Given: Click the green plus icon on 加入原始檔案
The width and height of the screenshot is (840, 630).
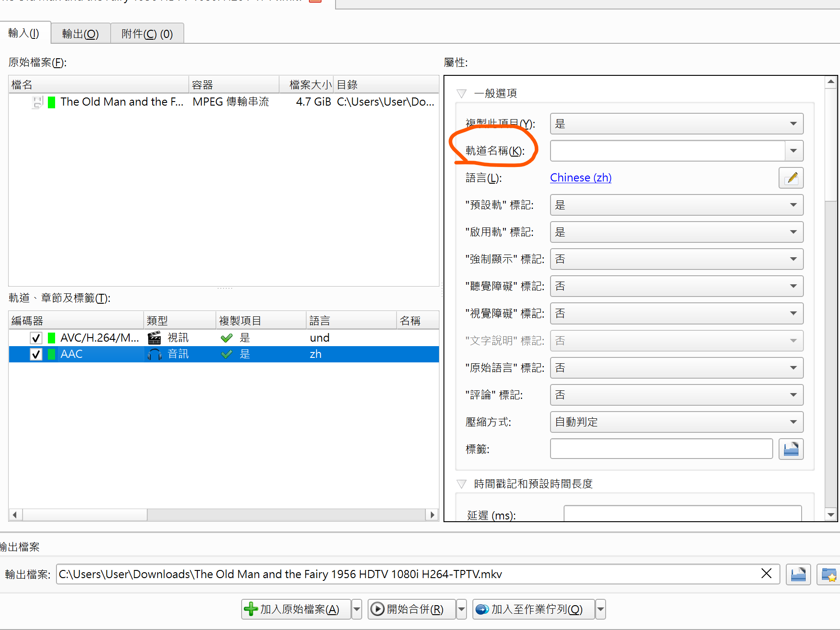Looking at the screenshot, I should [251, 609].
